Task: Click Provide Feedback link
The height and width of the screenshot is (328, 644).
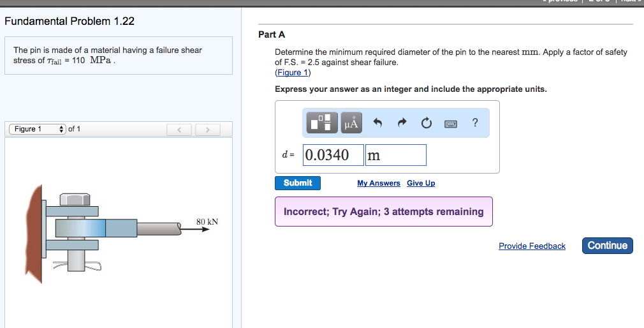Action: click(x=532, y=246)
